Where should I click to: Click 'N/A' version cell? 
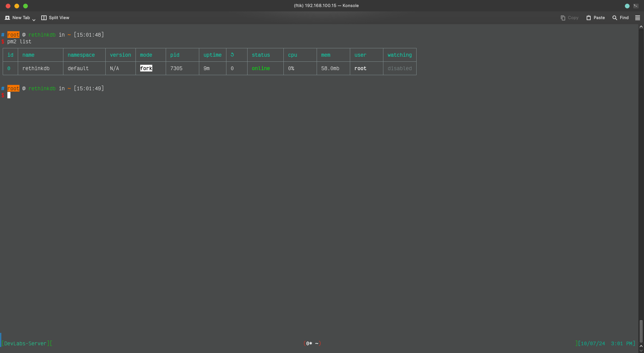114,68
